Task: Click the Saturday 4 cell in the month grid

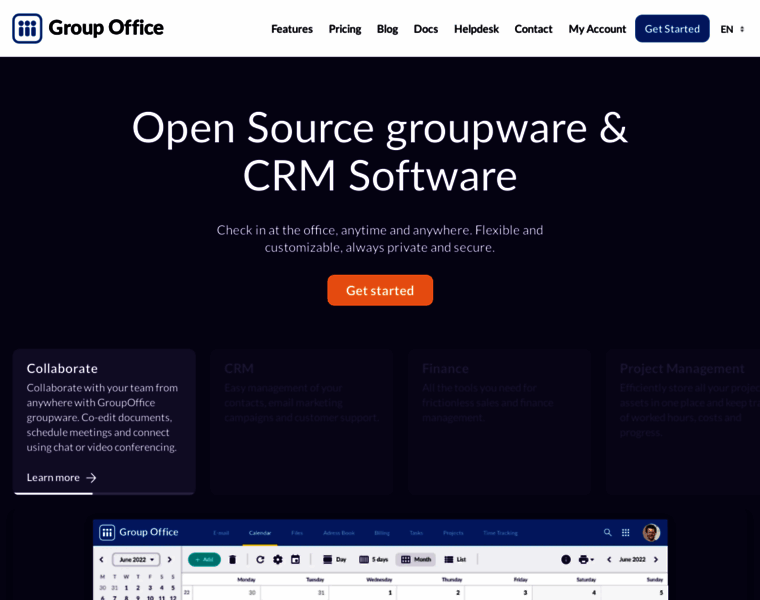Action: click(x=566, y=593)
